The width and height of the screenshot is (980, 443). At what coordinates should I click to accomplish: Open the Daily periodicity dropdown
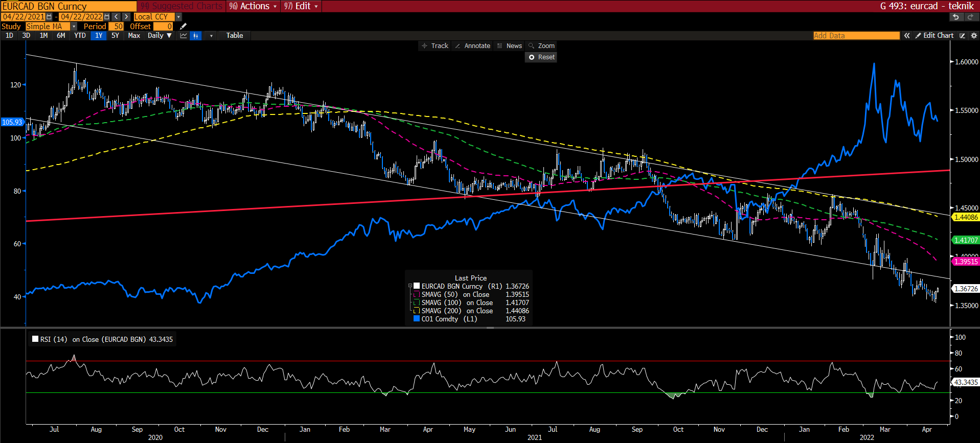159,35
